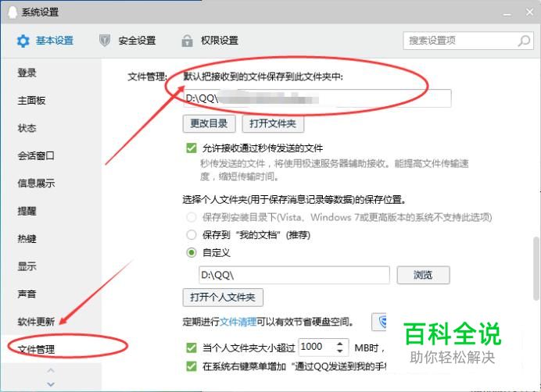Screen dimensions: 541x392
Task: Select 热键 in the sidebar
Action: (27, 238)
